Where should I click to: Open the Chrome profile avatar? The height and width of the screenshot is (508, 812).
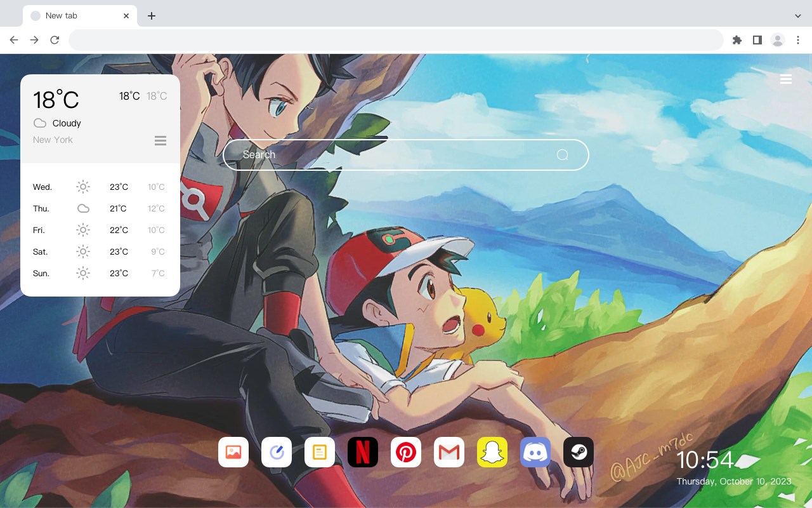coord(778,40)
